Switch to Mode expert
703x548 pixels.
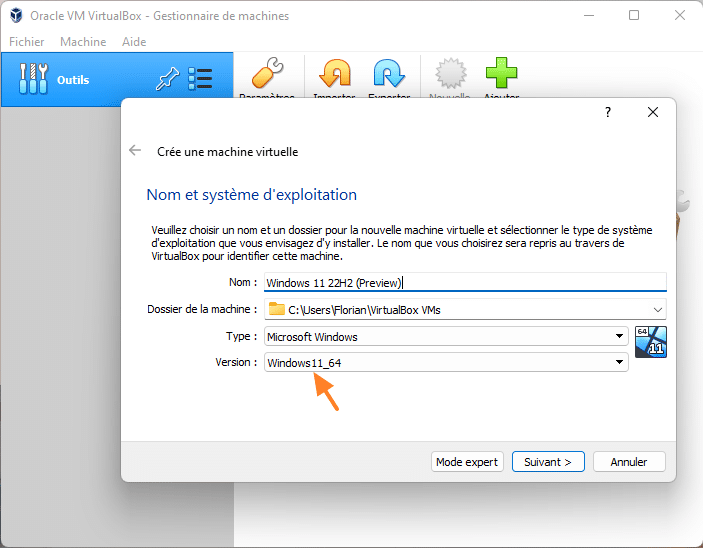click(x=467, y=462)
